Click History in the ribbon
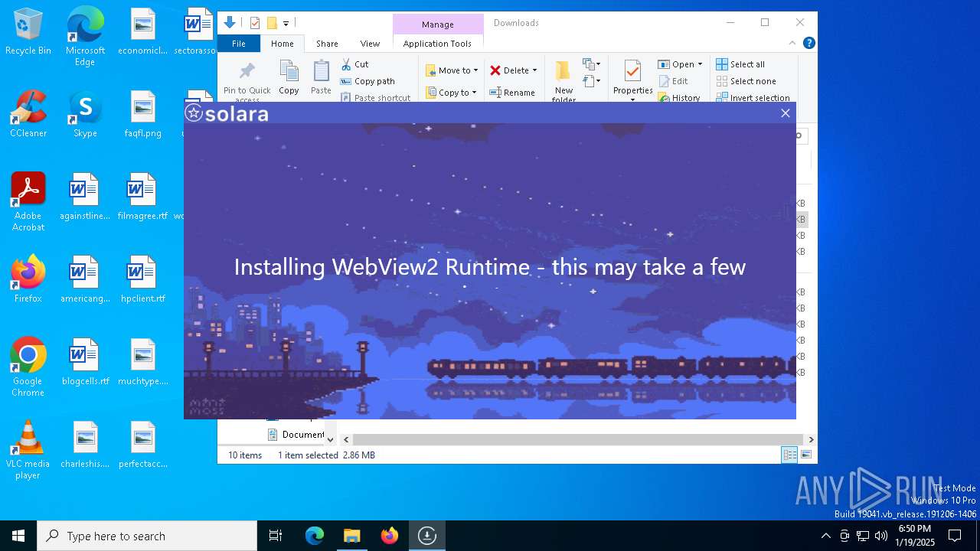Screen dimensions: 980x551 [679, 98]
